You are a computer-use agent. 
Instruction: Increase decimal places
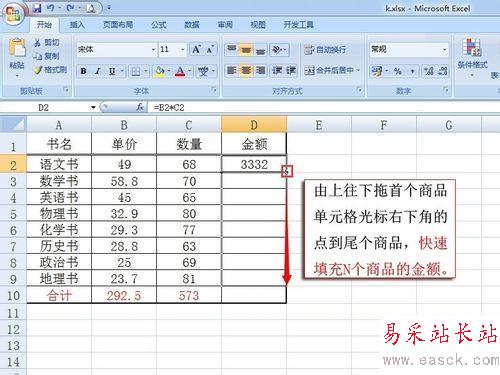(428, 71)
